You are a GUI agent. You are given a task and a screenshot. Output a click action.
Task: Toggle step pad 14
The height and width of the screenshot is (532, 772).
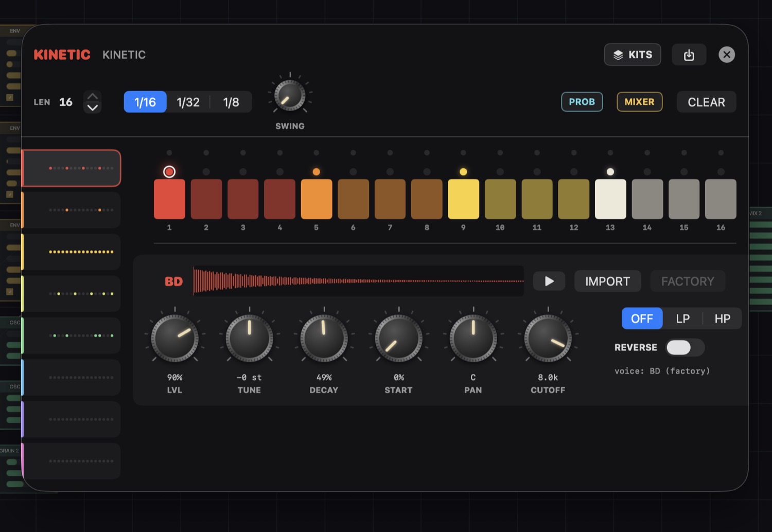pos(647,199)
